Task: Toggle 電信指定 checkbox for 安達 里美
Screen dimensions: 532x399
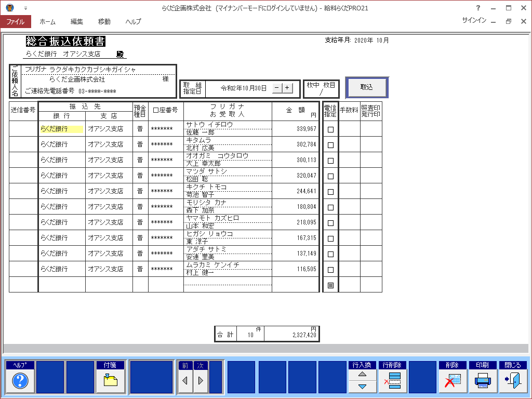Action: coord(330,255)
